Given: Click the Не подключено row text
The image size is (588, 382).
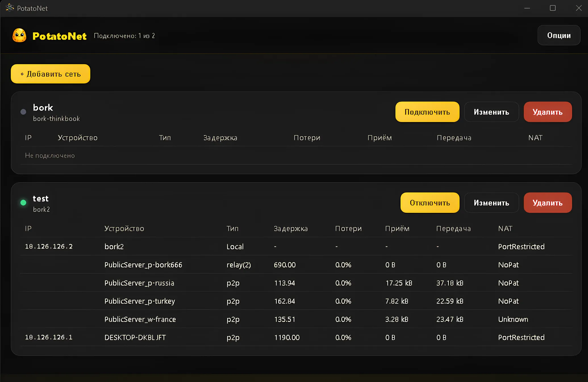Looking at the screenshot, I should pos(50,156).
